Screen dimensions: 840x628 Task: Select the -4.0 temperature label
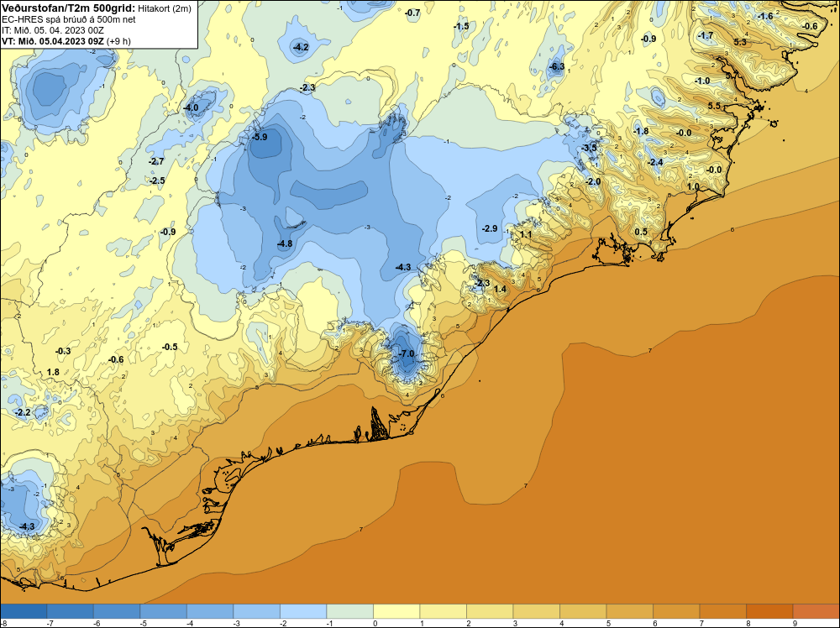pos(191,107)
